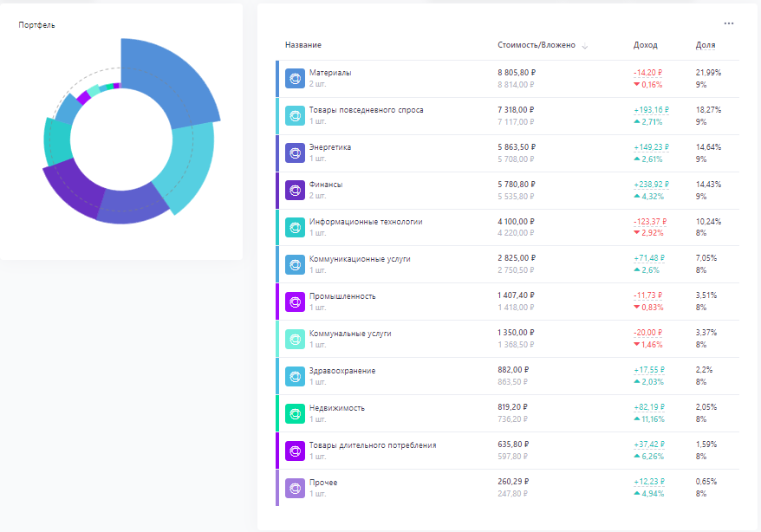The height and width of the screenshot is (532, 761).
Task: Click the Товары повседневного спроса icon
Action: (294, 116)
